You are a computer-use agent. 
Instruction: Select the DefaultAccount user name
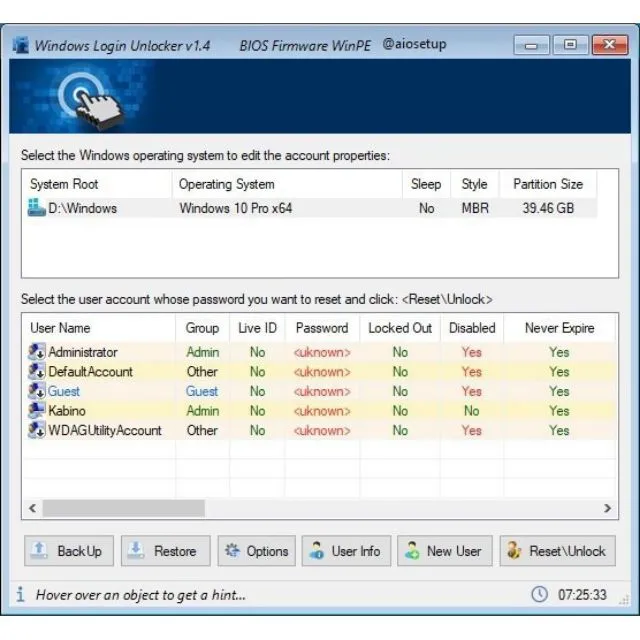point(91,371)
